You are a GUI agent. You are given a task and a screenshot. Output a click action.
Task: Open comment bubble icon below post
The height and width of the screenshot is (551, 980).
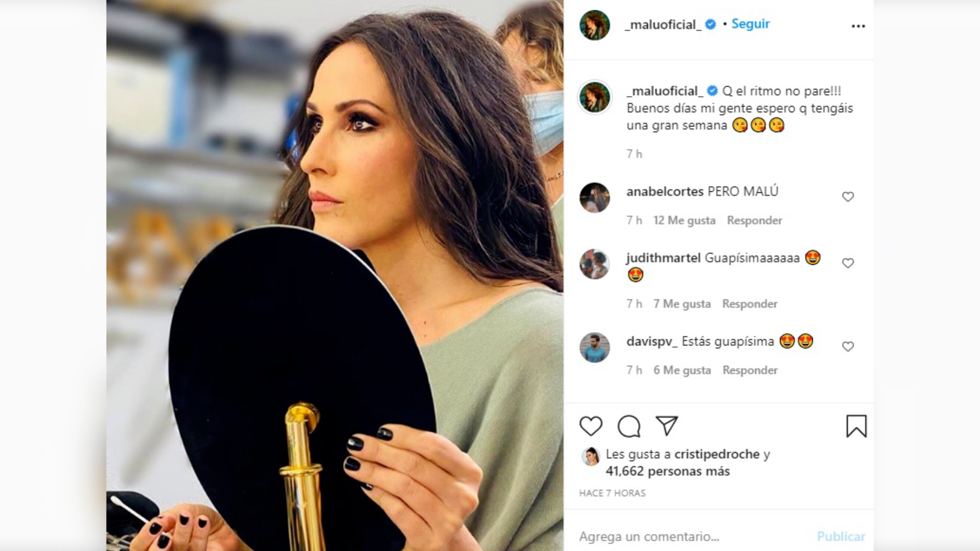629,426
